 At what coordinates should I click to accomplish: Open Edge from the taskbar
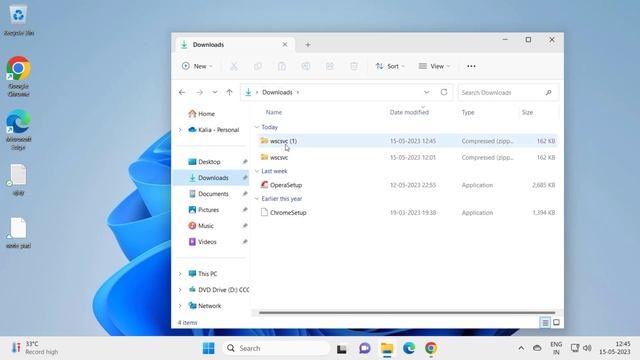(409, 348)
